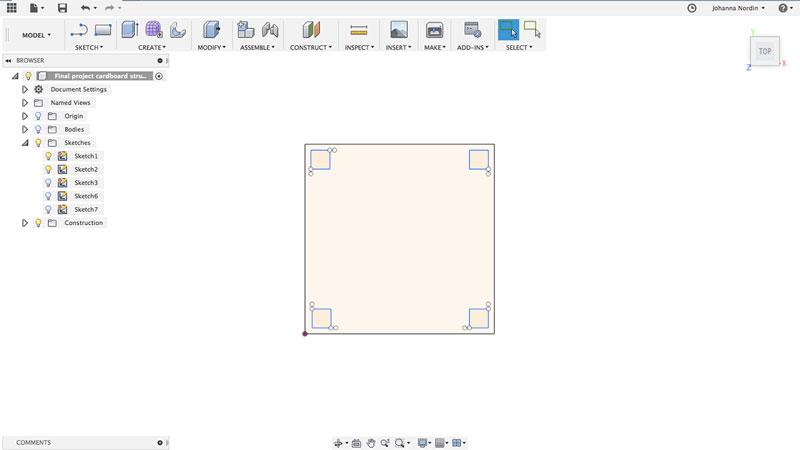Collapse the root component tree
800x450 pixels.
(15, 76)
